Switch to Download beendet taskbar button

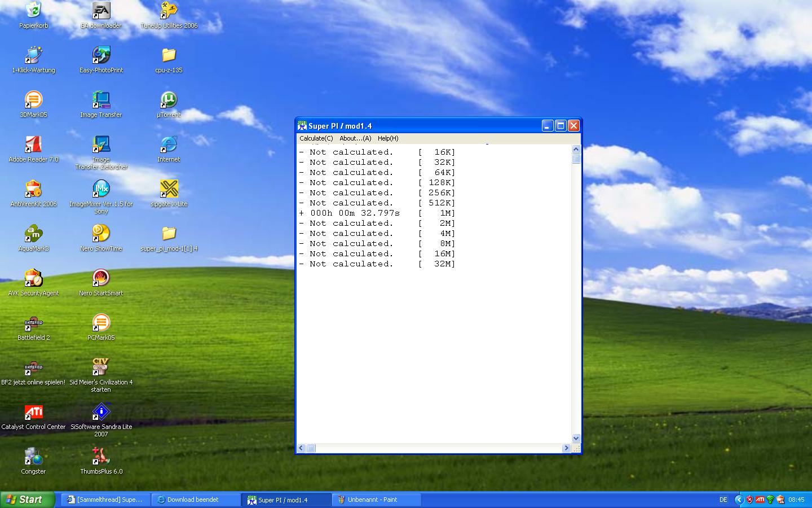tap(196, 500)
